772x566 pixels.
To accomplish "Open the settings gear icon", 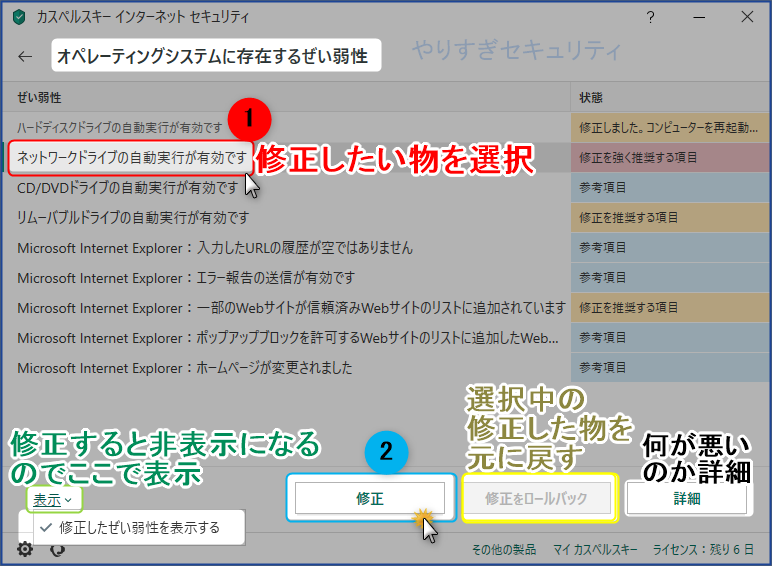I will (x=25, y=549).
